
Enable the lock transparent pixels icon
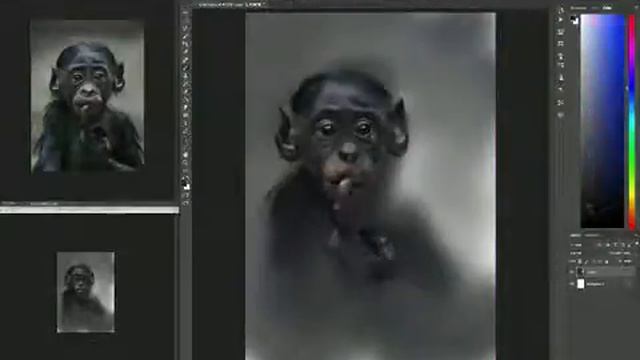580,262
